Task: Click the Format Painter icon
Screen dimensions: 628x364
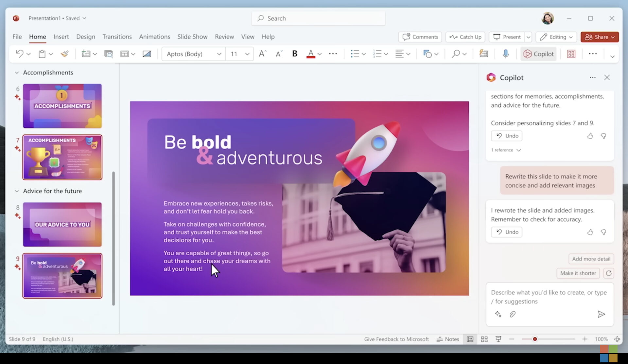Action: (64, 54)
